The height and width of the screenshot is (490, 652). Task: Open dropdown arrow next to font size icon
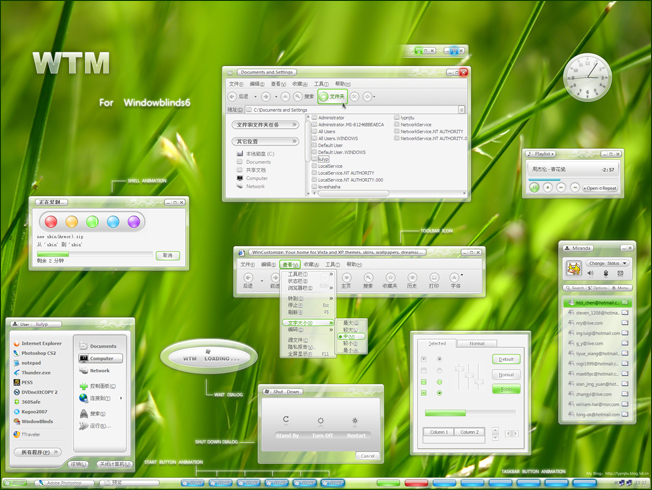[462, 275]
